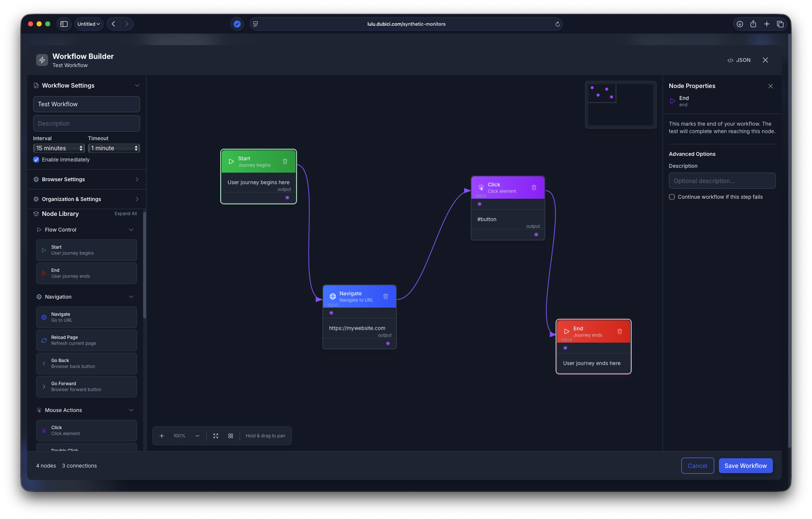Image resolution: width=812 pixels, height=519 pixels.
Task: Uncheck Enable immediately
Action: (36, 160)
